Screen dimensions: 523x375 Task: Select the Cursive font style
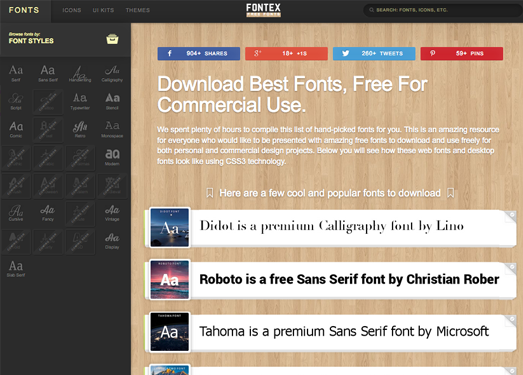(16, 213)
